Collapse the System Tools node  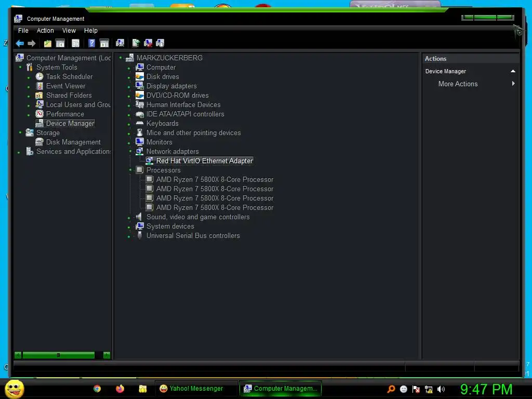click(x=20, y=67)
